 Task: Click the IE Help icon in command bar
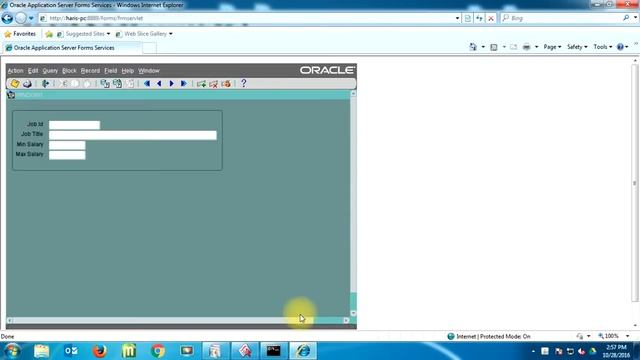(620, 47)
